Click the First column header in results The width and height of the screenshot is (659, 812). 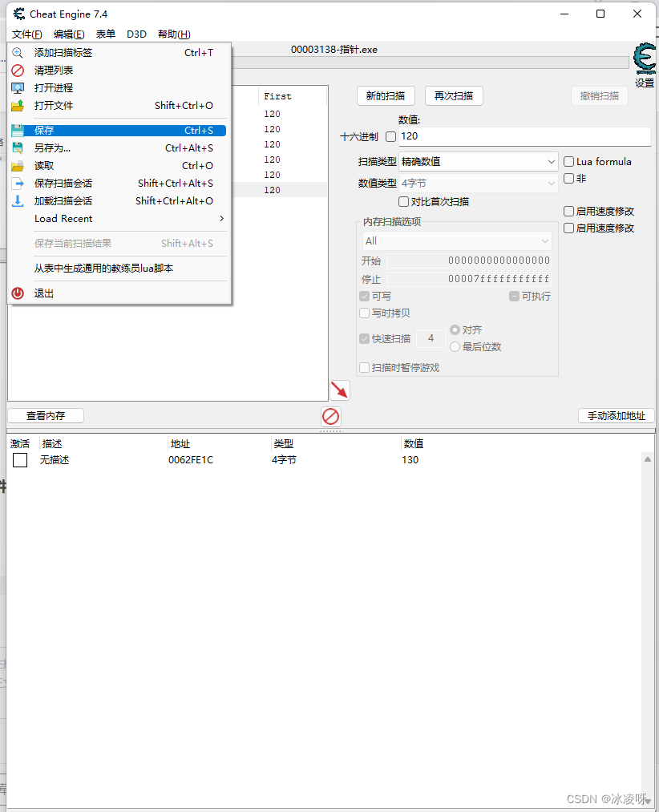[293, 96]
